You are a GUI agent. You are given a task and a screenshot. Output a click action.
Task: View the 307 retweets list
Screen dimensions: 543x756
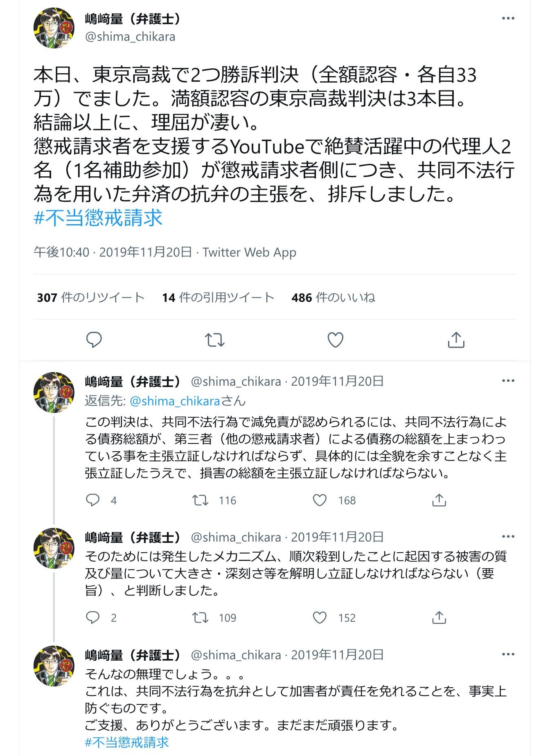pos(90,297)
